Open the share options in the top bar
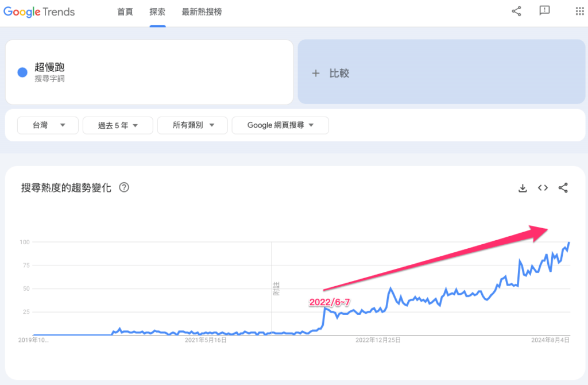This screenshot has height=385, width=588. point(516,10)
